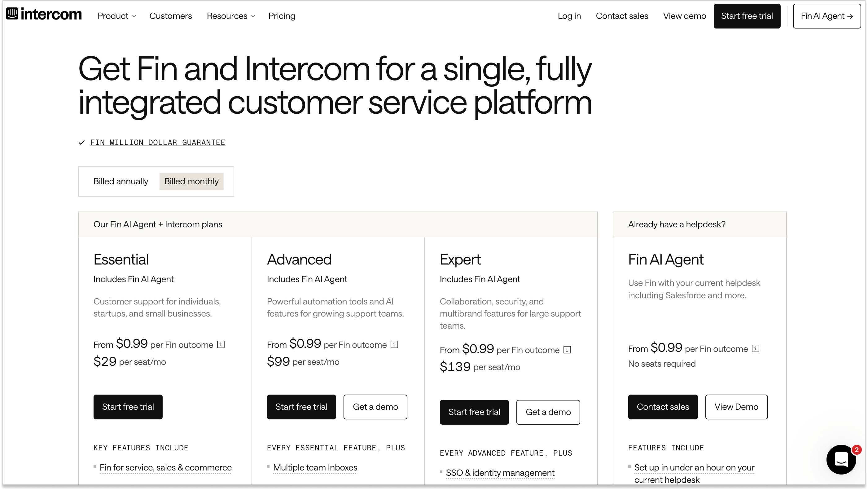Open Fin AI Agent outcome info icon

point(756,348)
